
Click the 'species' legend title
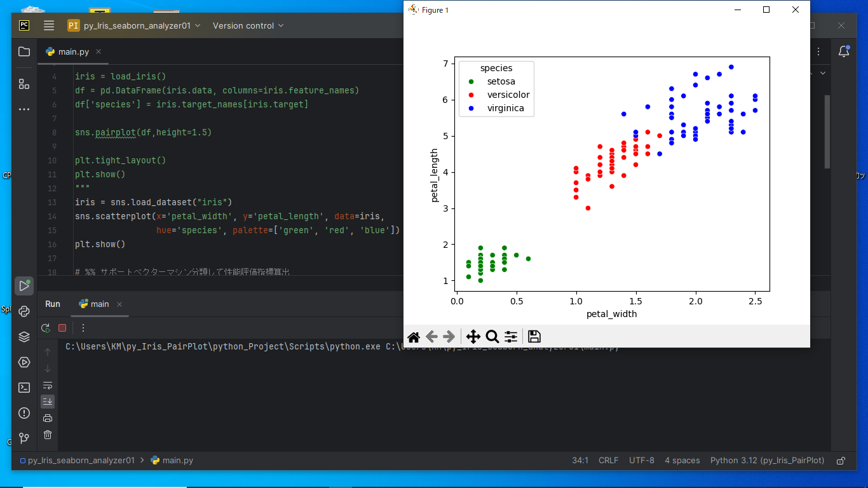click(x=496, y=68)
